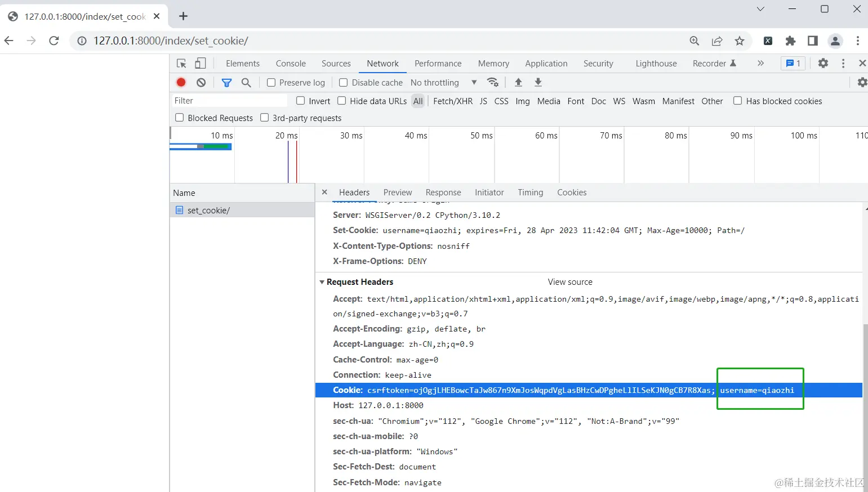The image size is (868, 492).
Task: Close the request details pane
Action: (x=324, y=193)
